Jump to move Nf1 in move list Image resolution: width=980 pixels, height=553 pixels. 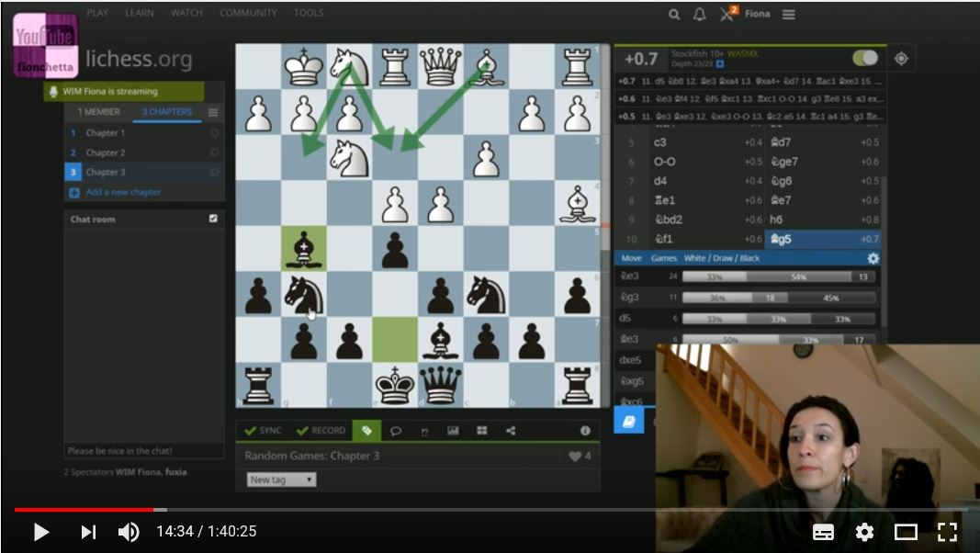[708, 239]
